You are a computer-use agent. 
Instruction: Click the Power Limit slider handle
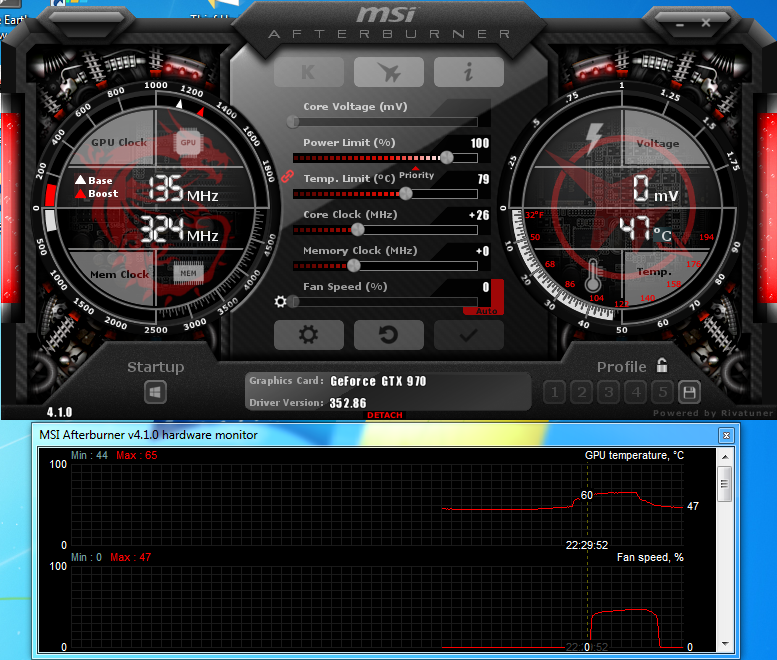coord(446,158)
